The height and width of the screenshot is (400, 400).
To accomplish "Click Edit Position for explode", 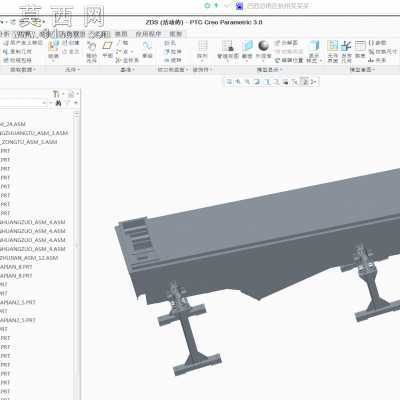I will pos(289,60).
